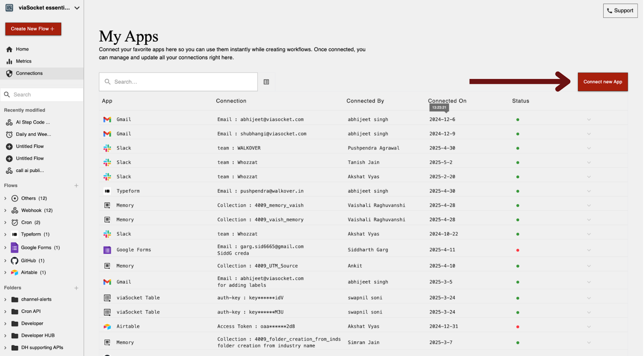Click the Status column header
Screen dimensions: 644x356
tap(520, 101)
